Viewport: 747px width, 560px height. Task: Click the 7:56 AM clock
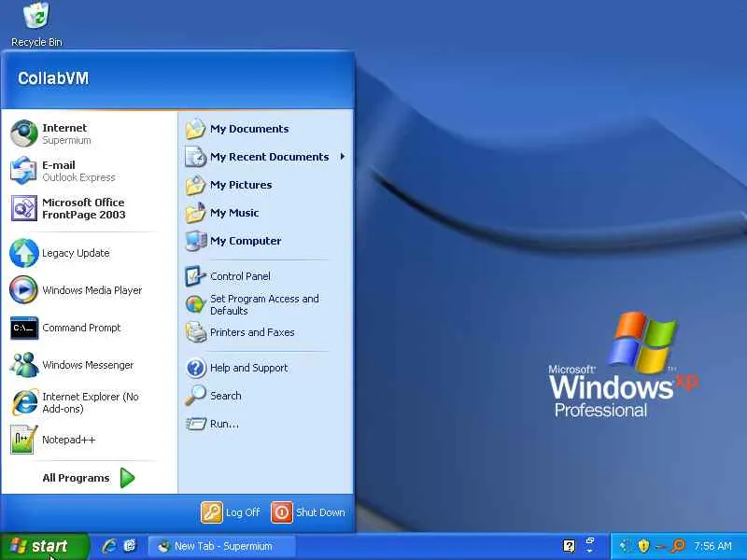(x=712, y=546)
